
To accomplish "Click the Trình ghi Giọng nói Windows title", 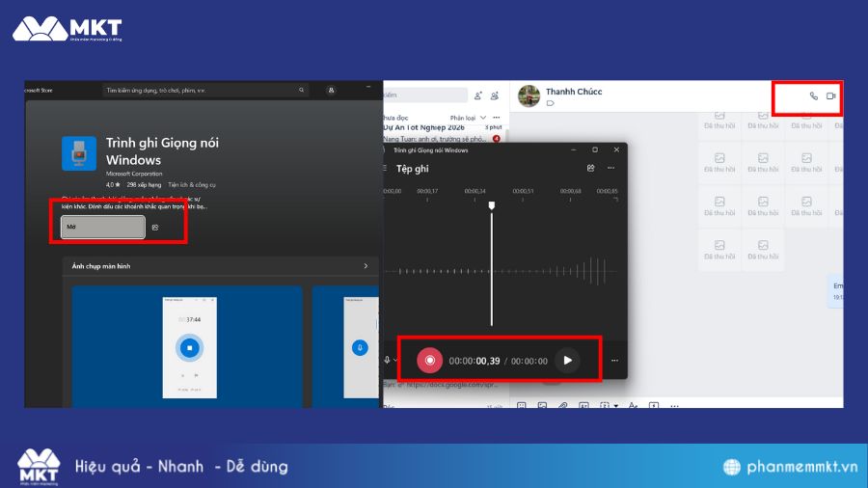I will point(162,151).
